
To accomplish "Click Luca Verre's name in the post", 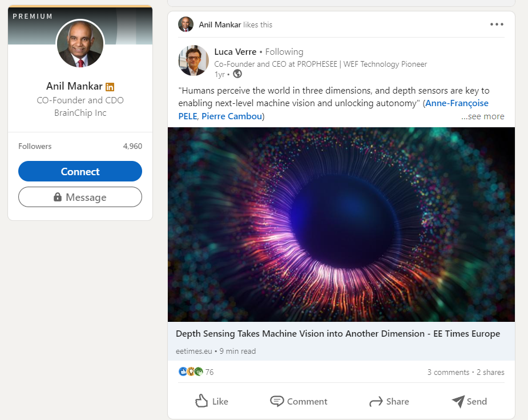I will coord(235,52).
